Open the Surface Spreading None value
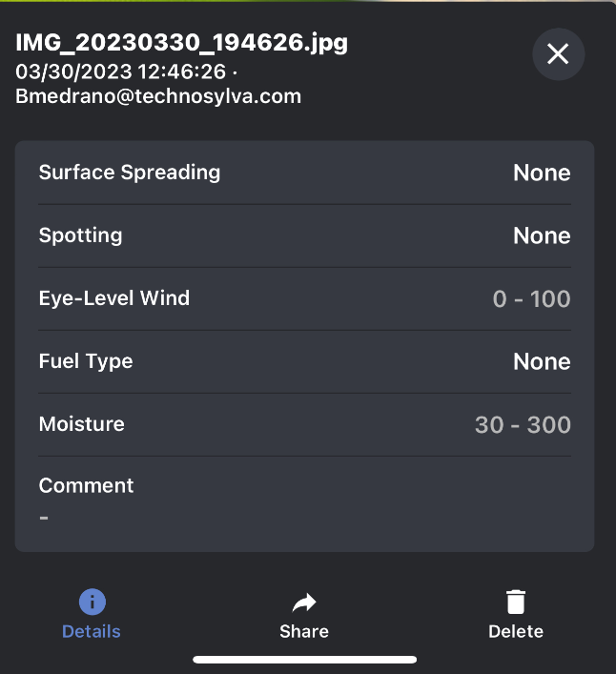The height and width of the screenshot is (674, 616). (x=542, y=173)
